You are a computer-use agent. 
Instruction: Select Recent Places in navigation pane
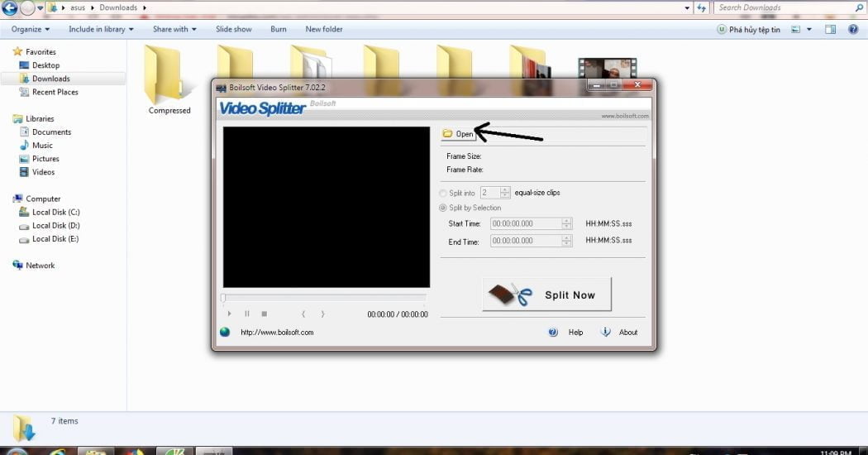(55, 92)
